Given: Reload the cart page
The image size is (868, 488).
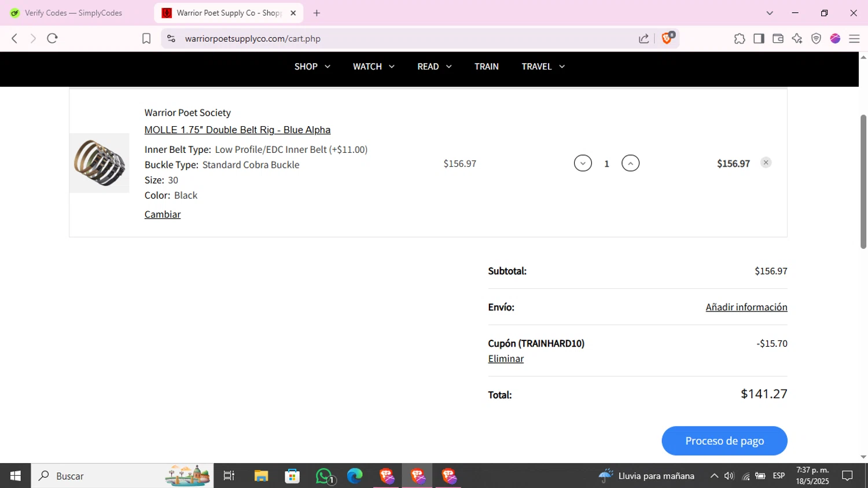Looking at the screenshot, I should (52, 38).
